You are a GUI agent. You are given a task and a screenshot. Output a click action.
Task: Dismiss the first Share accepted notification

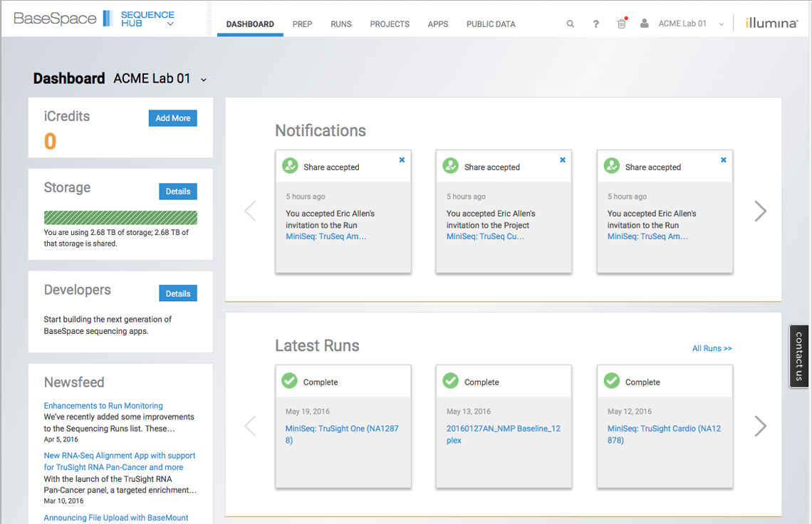[x=402, y=160]
